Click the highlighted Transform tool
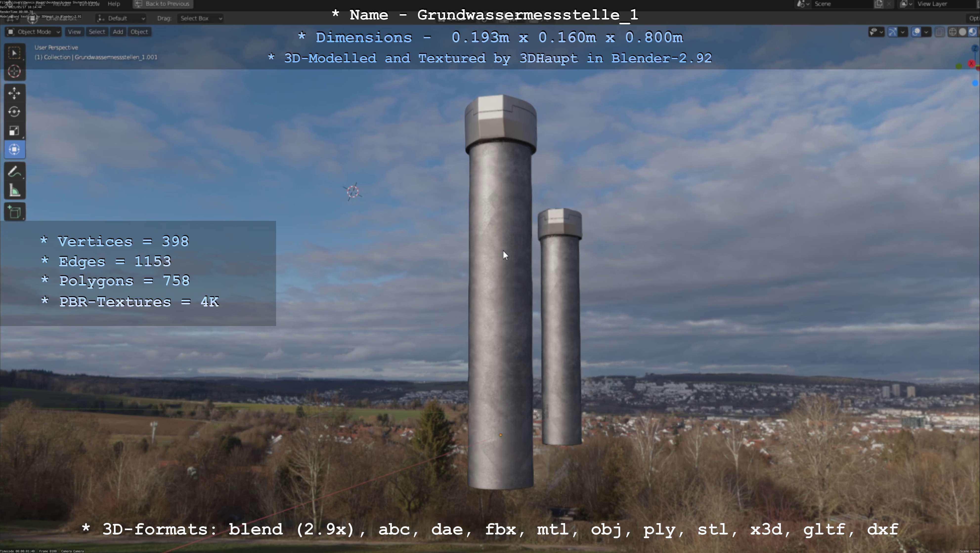 click(14, 149)
